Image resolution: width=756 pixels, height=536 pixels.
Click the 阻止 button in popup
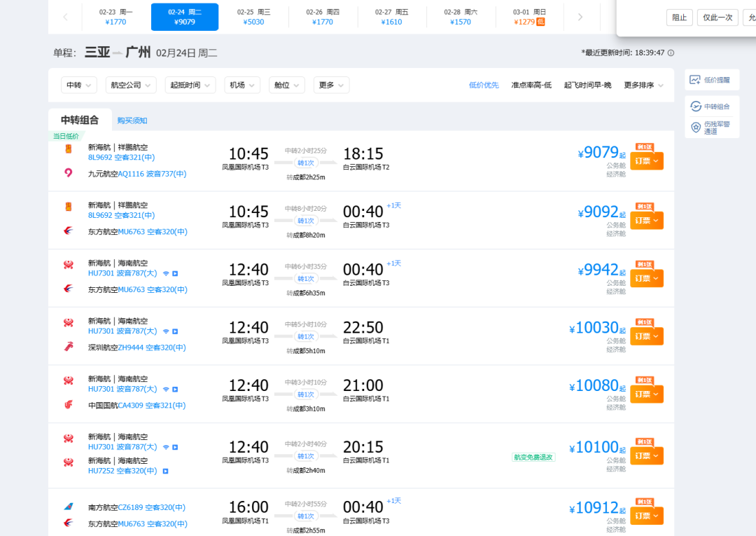click(x=679, y=18)
